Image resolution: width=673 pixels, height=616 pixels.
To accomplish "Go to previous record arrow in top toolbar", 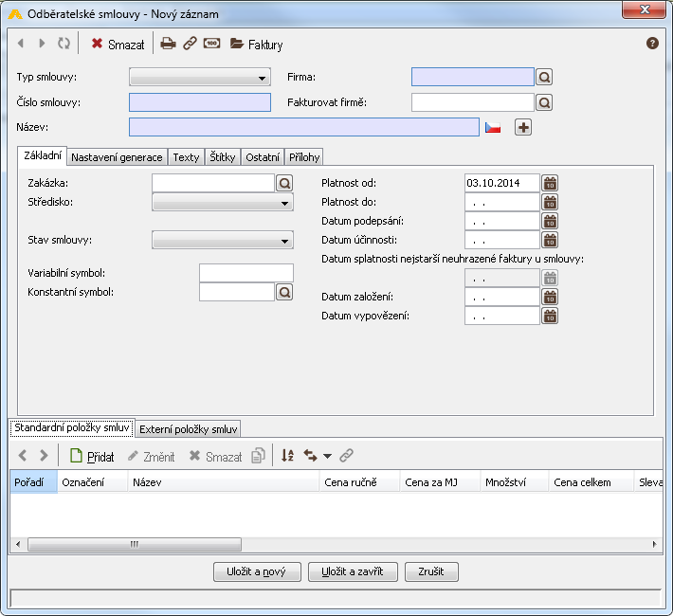I will click(x=20, y=44).
